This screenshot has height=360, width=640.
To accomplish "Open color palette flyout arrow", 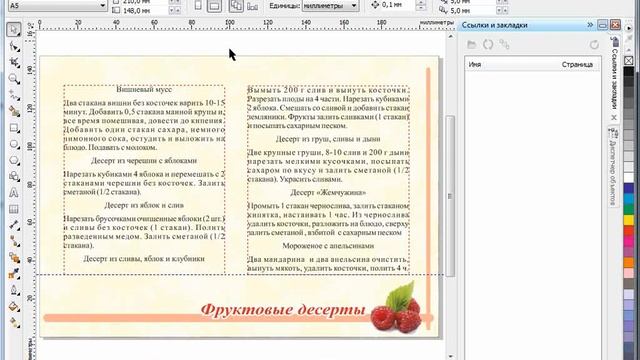I will click(x=629, y=29).
